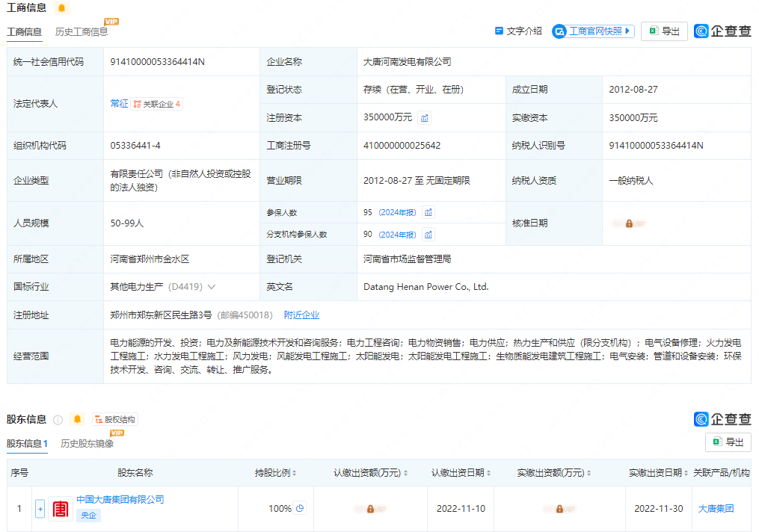Expand shareholder row using the plus button

[x=39, y=508]
